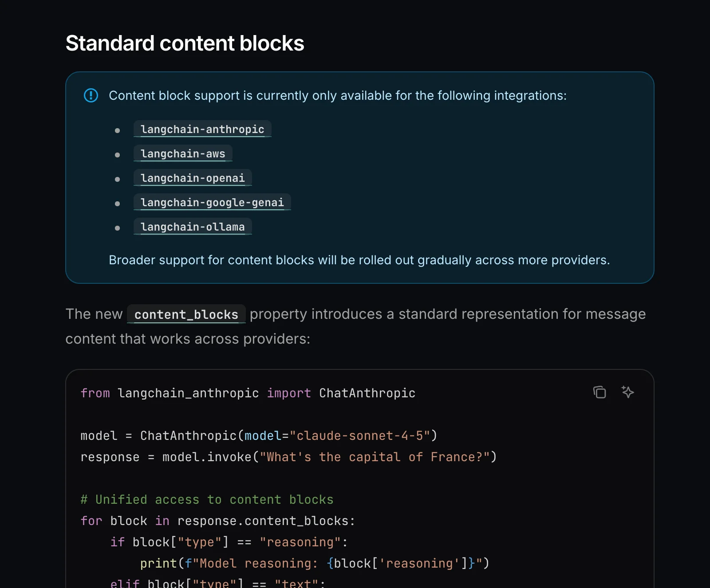Select the response.content_blocks loop line
This screenshot has width=710, height=588.
point(217,521)
